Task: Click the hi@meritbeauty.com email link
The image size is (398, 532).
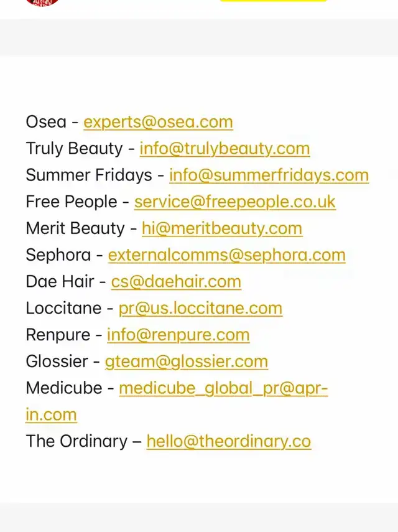Action: click(x=222, y=228)
